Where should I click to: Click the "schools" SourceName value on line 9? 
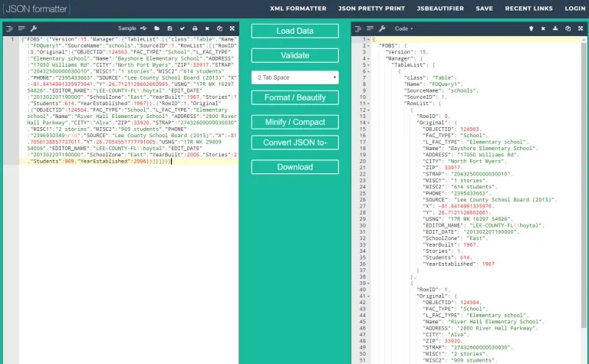(462, 90)
